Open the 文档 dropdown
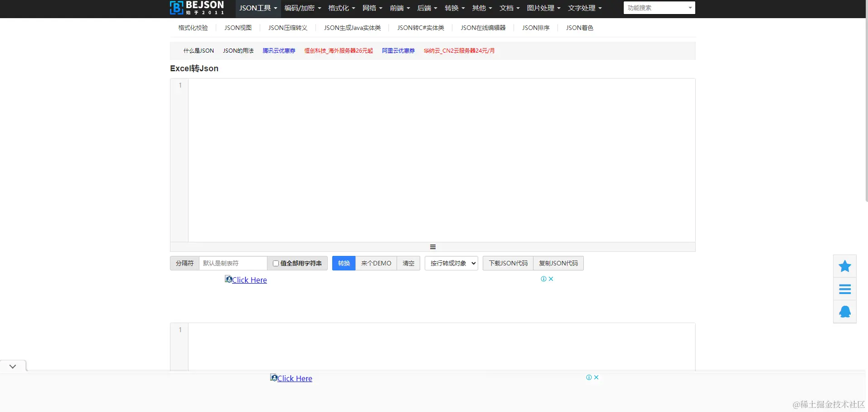This screenshot has width=868, height=412. 509,8
